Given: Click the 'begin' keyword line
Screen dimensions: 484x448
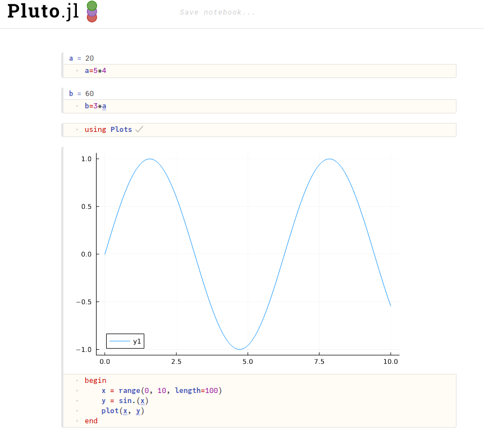Looking at the screenshot, I should pos(95,381).
